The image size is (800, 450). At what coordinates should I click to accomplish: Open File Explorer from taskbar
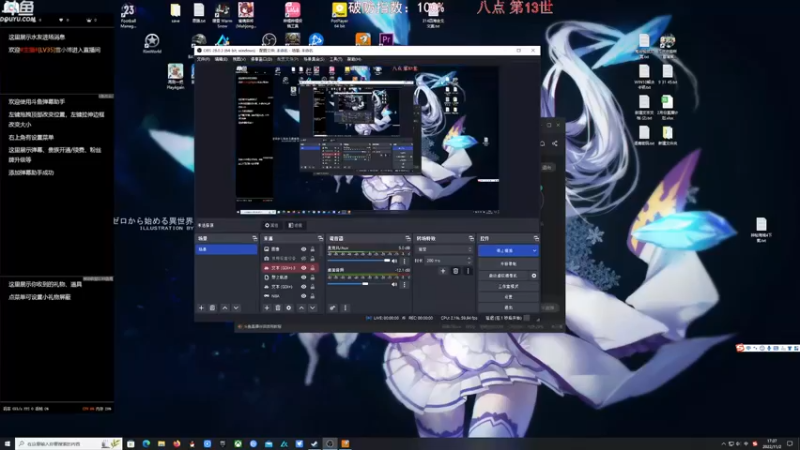click(161, 444)
